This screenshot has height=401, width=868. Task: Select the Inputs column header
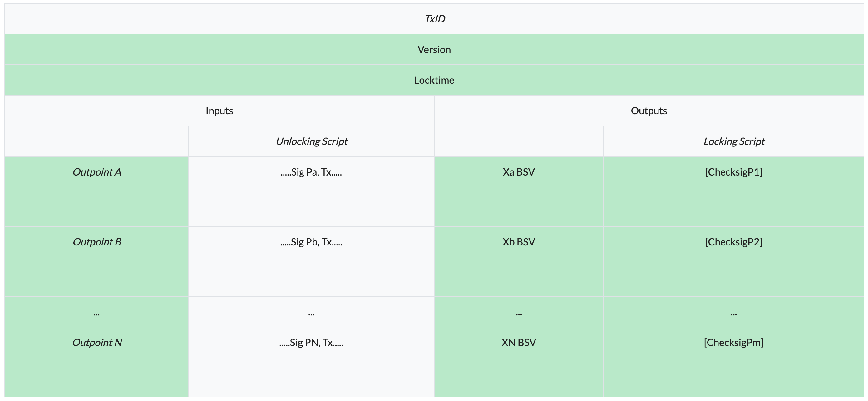219,111
